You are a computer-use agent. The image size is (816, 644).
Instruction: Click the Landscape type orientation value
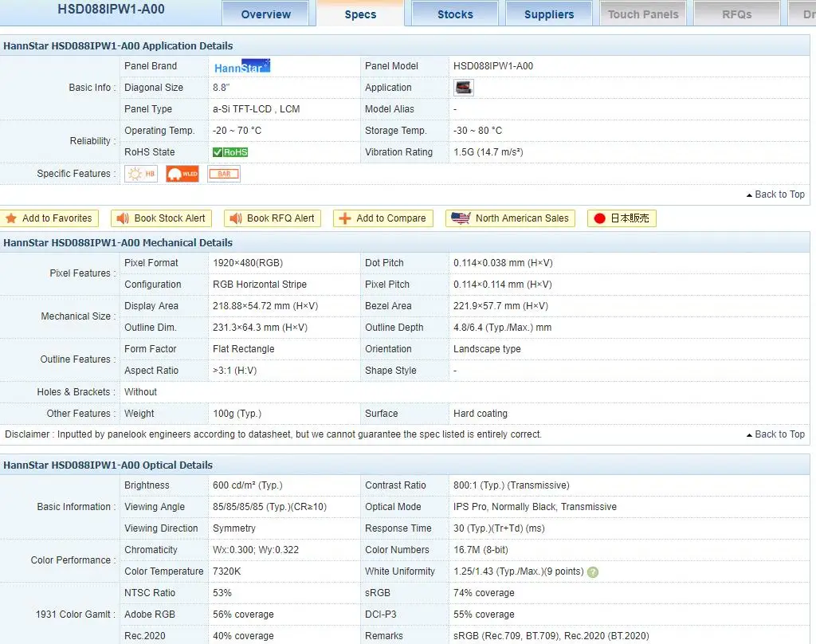tap(487, 349)
